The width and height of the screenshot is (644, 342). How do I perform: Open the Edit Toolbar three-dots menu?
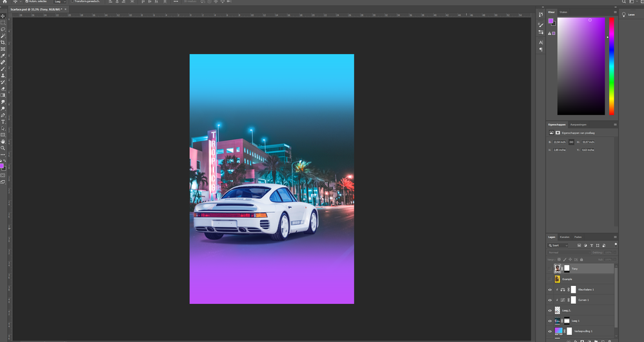[3, 154]
